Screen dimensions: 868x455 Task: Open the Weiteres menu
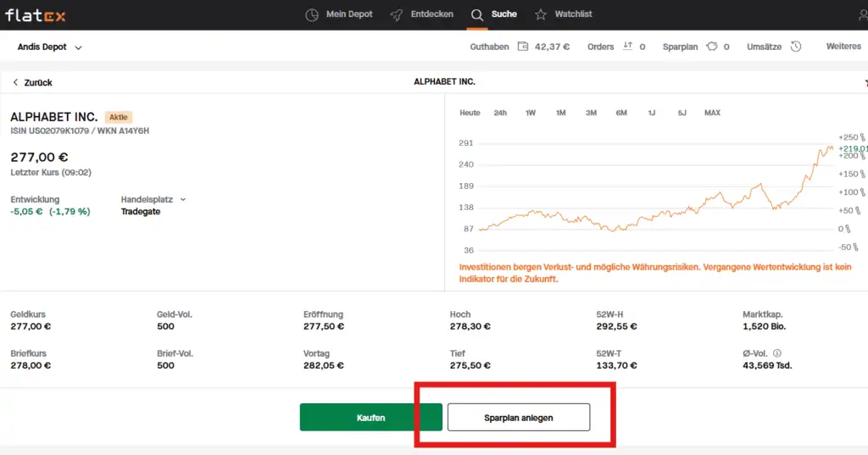coord(843,47)
